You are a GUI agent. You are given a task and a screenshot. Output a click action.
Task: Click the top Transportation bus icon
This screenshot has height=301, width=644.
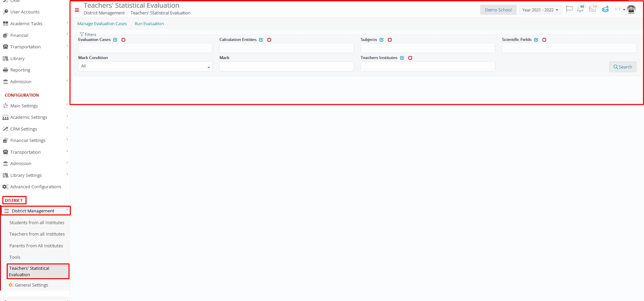[5, 47]
